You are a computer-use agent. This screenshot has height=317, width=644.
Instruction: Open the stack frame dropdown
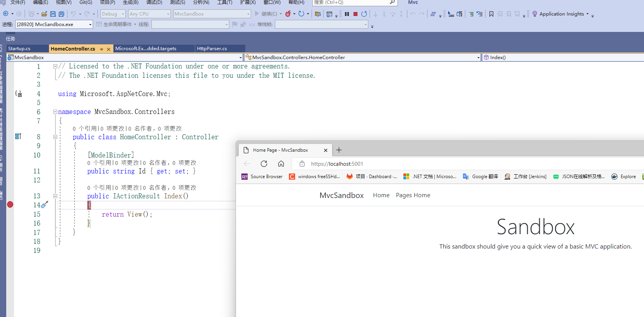[322, 25]
